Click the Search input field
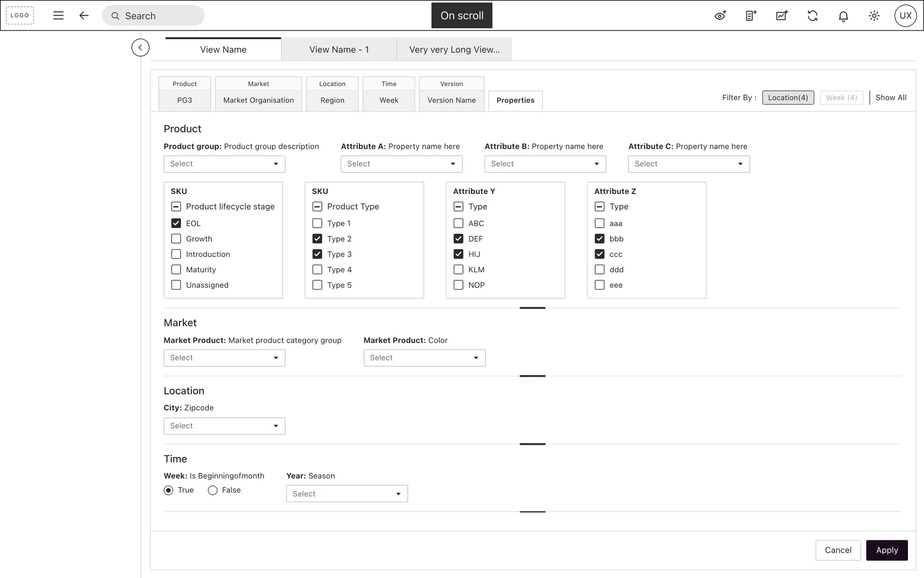The height and width of the screenshot is (578, 924). 153,15
